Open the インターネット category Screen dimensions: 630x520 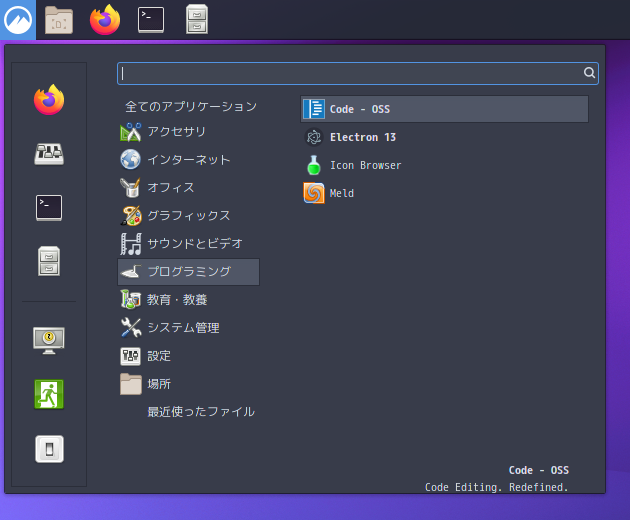pos(188,160)
